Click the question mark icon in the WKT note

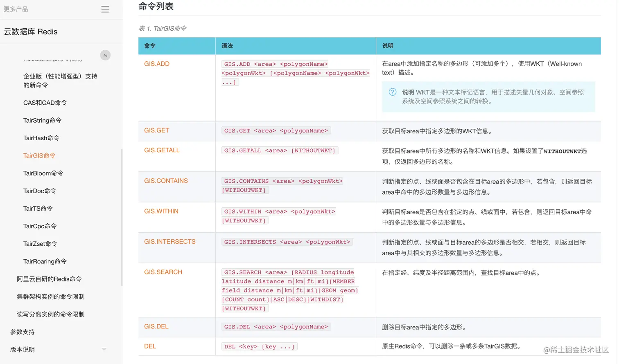coord(392,92)
